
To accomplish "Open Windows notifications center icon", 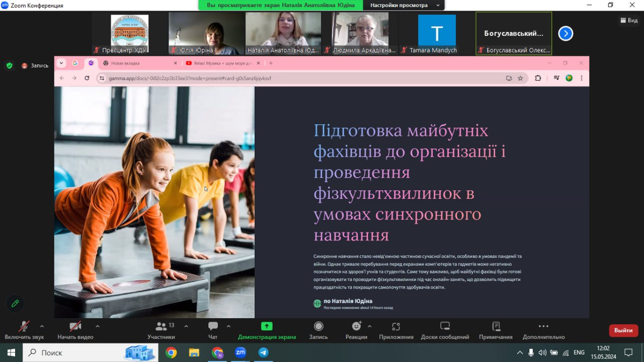I will point(628,352).
